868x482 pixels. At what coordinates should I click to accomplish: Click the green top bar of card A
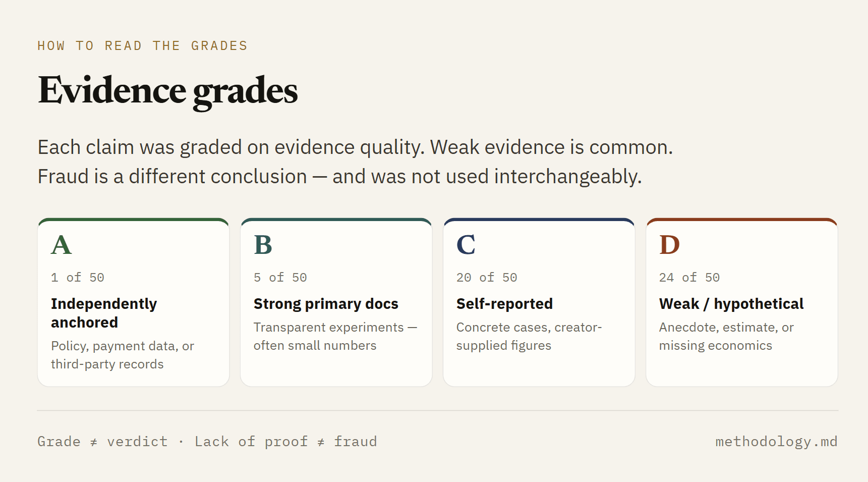pyautogui.click(x=134, y=220)
